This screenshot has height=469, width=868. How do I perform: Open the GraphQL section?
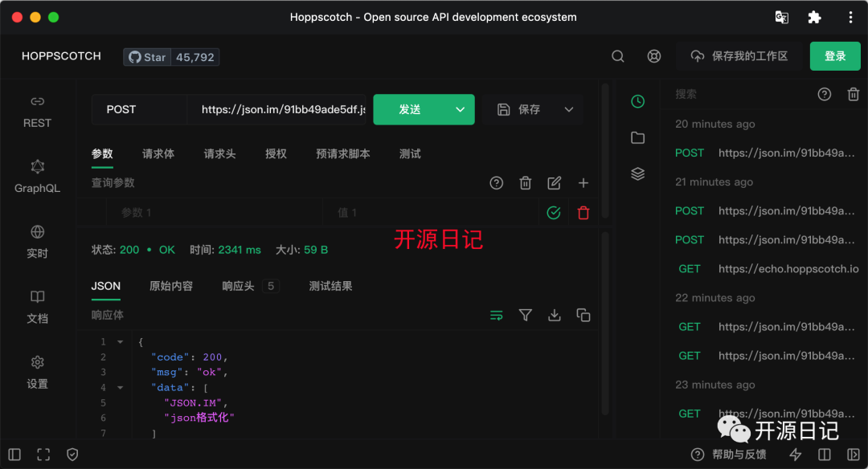[37, 177]
